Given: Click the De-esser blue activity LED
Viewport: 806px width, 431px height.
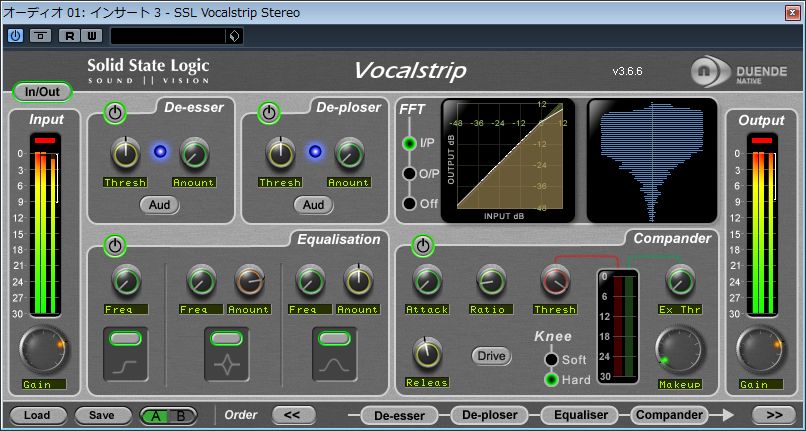Looking at the screenshot, I should 160,151.
